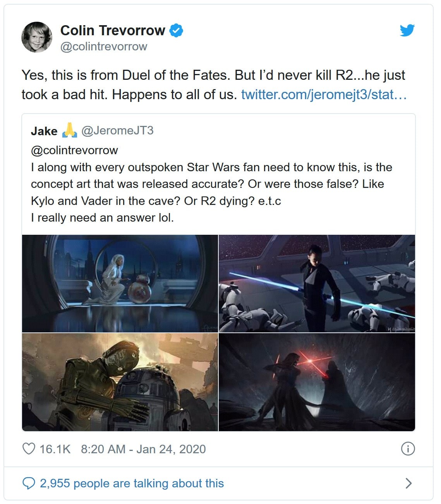Open '2,955 people are talking about this'

pos(132,483)
